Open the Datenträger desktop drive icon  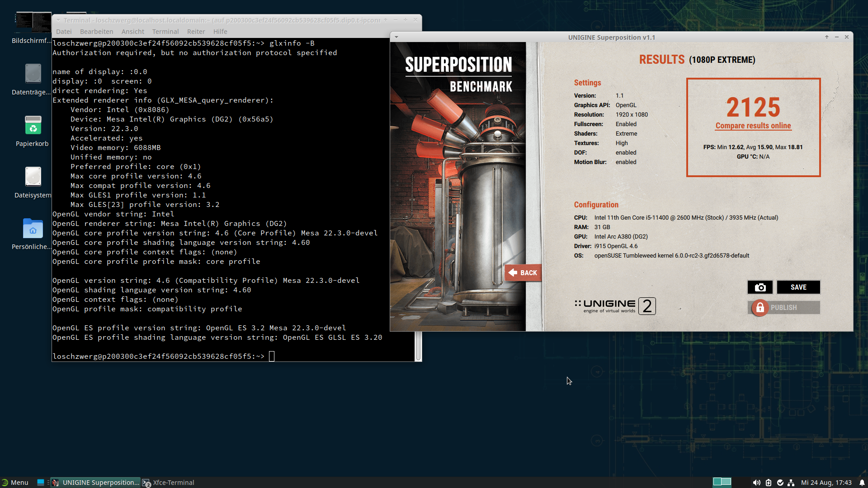pos(33,74)
